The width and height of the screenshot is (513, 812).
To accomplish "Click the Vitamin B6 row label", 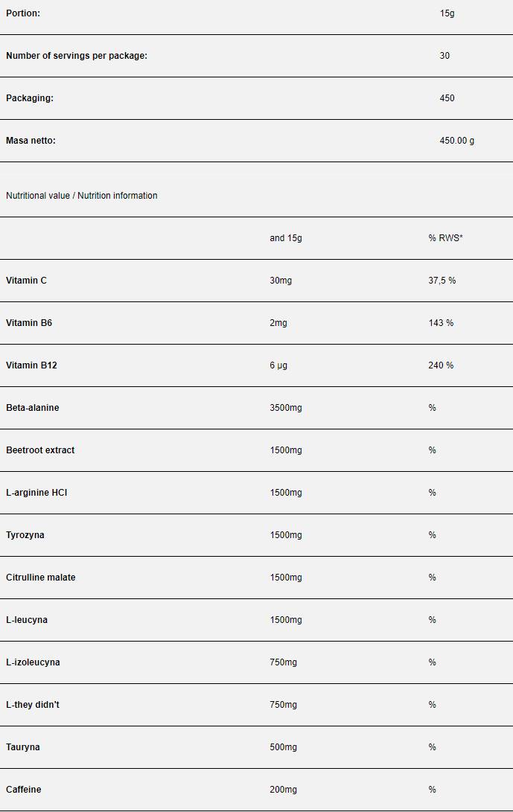I will coord(29,323).
